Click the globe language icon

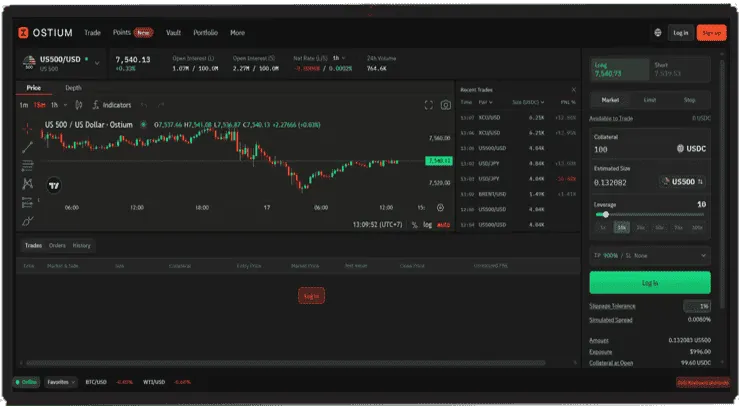point(658,33)
